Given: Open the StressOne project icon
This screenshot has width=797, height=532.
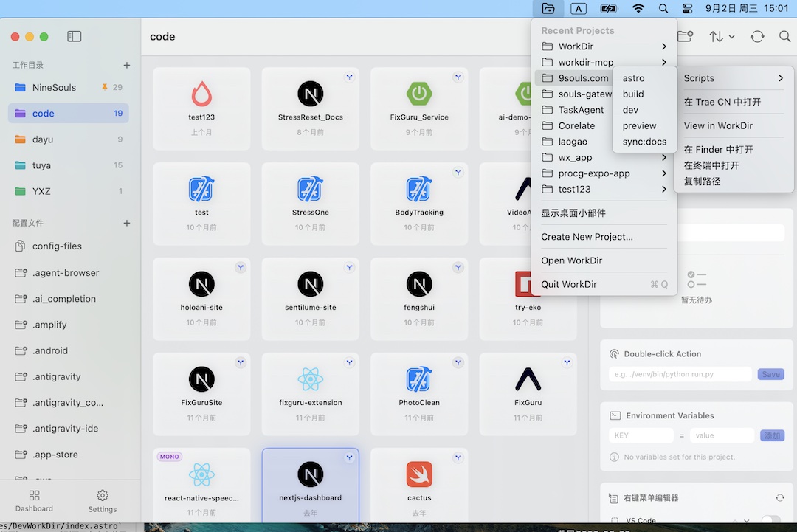Looking at the screenshot, I should pyautogui.click(x=311, y=189).
